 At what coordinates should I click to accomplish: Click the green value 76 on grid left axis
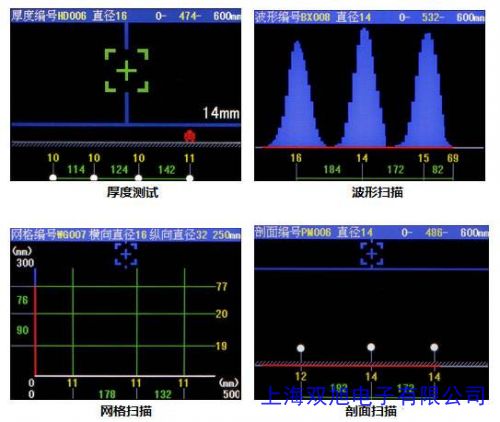point(22,300)
